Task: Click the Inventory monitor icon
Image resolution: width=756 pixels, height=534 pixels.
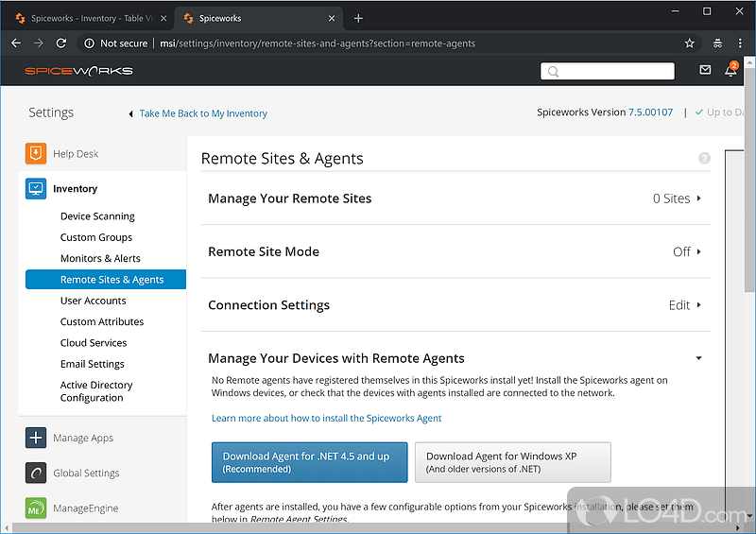Action: tap(36, 189)
